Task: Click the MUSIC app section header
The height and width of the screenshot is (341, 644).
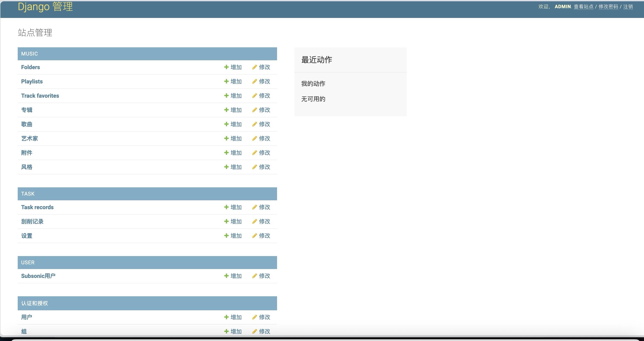Action: coord(30,54)
